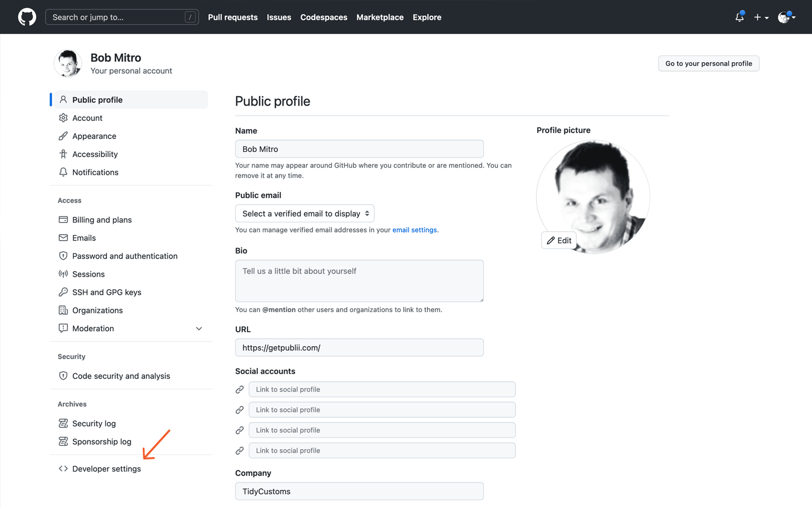Click the Billing and plans card icon

point(63,220)
